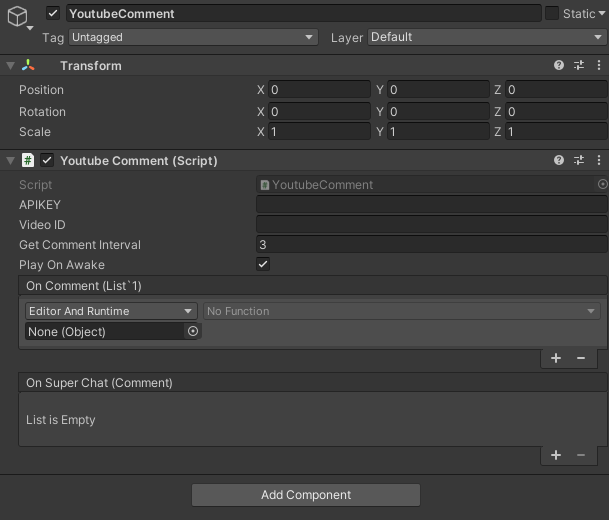The height and width of the screenshot is (520, 609).
Task: Open the Editor And Runtime dropdown
Action: click(x=111, y=311)
